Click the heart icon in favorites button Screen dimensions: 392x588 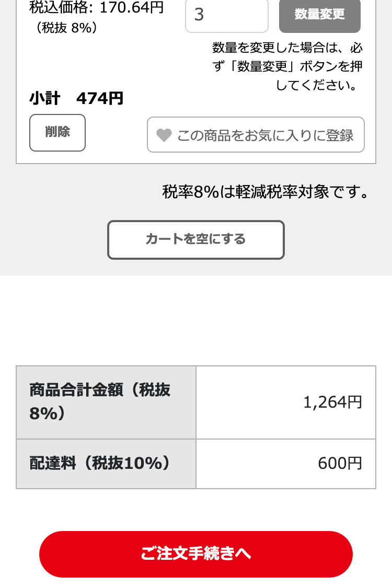164,135
